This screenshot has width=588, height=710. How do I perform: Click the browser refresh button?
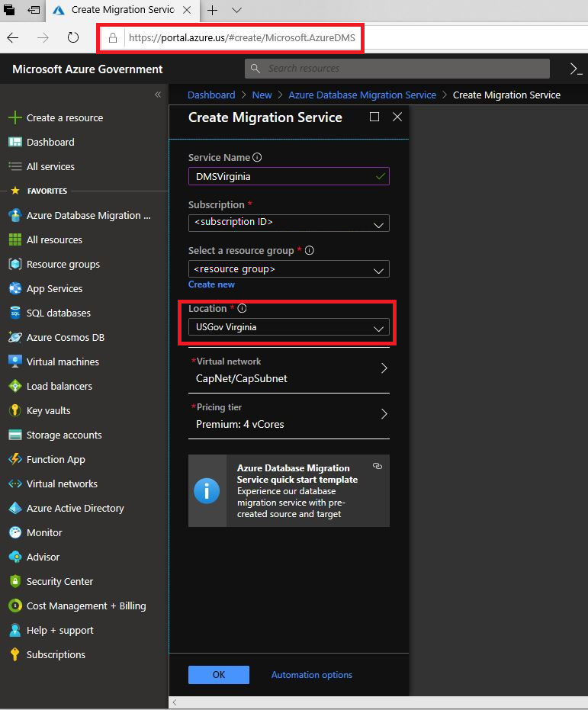tap(73, 37)
